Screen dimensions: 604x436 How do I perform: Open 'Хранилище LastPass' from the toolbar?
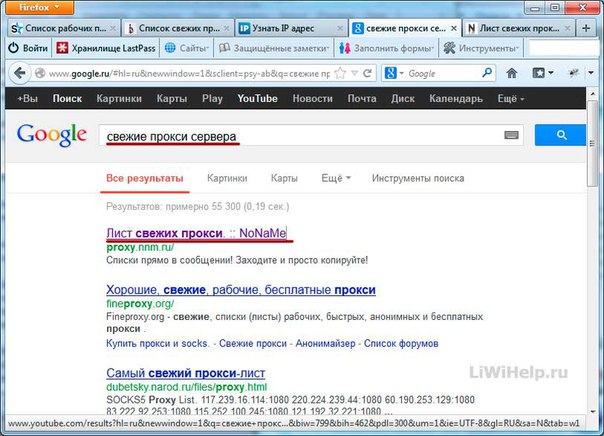click(106, 48)
